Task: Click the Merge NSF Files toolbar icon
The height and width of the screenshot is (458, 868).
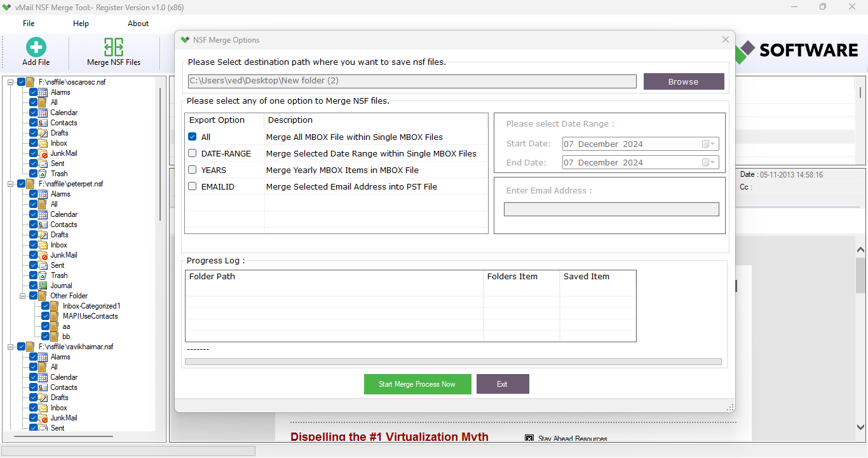Action: 114,47
